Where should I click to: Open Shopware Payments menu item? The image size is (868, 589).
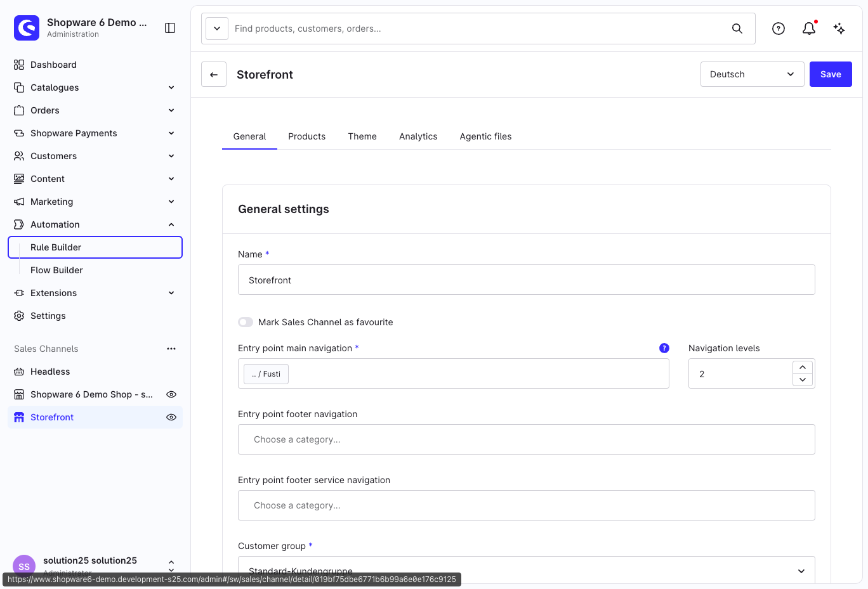pyautogui.click(x=95, y=133)
